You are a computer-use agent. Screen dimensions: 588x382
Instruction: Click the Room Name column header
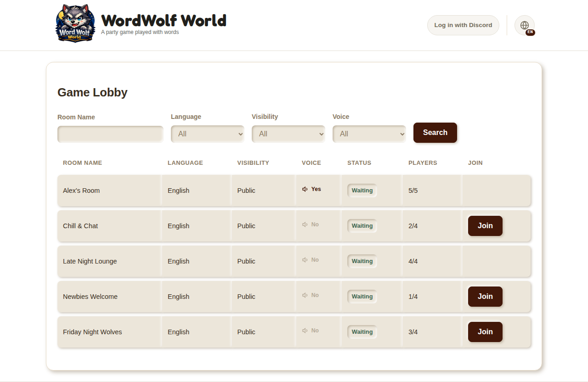pyautogui.click(x=83, y=163)
